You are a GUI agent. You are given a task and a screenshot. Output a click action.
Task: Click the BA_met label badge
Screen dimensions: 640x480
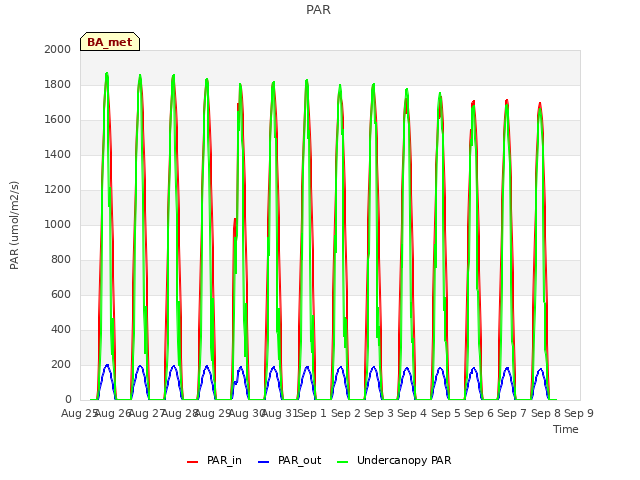click(x=110, y=42)
